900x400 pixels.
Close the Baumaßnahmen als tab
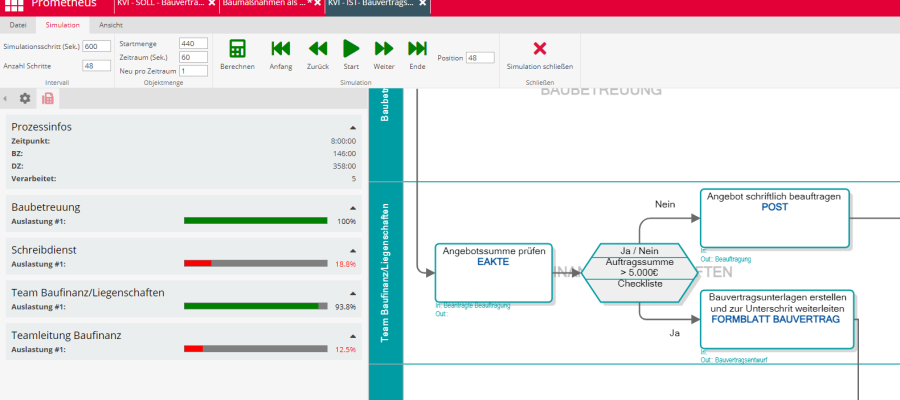[x=317, y=3]
